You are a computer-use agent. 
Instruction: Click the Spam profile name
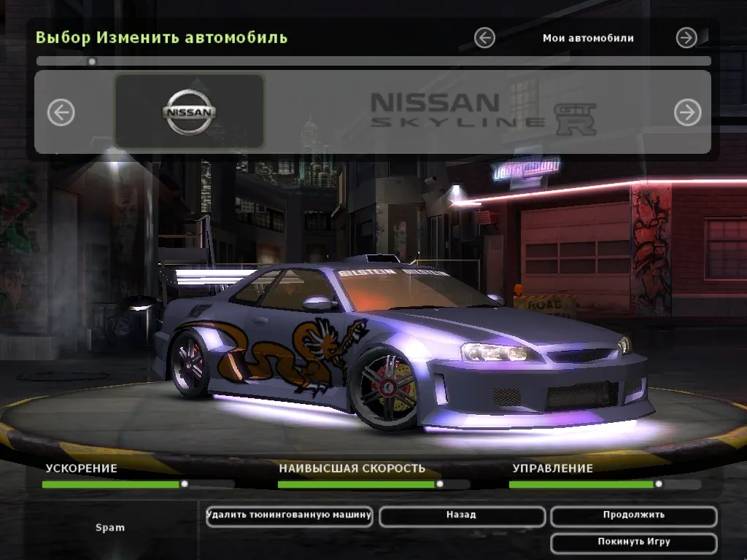[x=110, y=528]
